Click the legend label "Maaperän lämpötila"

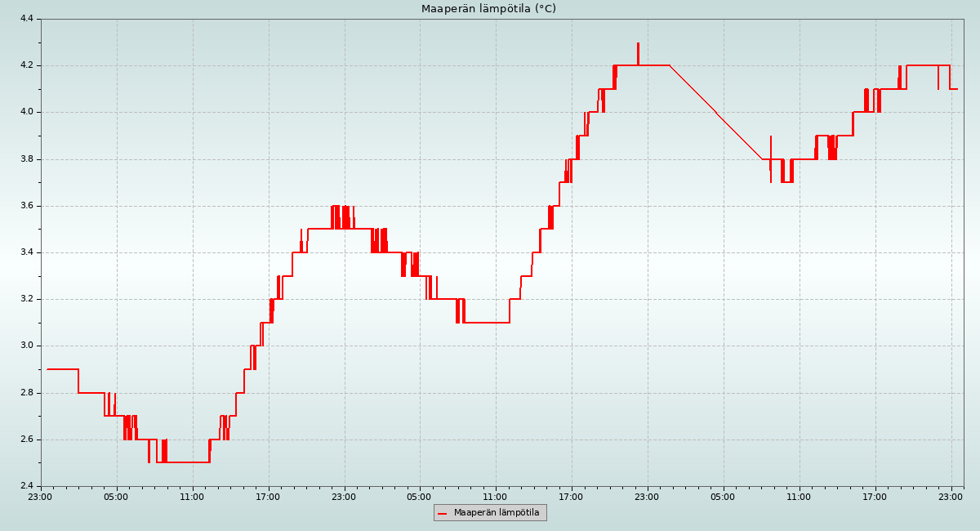coord(497,513)
